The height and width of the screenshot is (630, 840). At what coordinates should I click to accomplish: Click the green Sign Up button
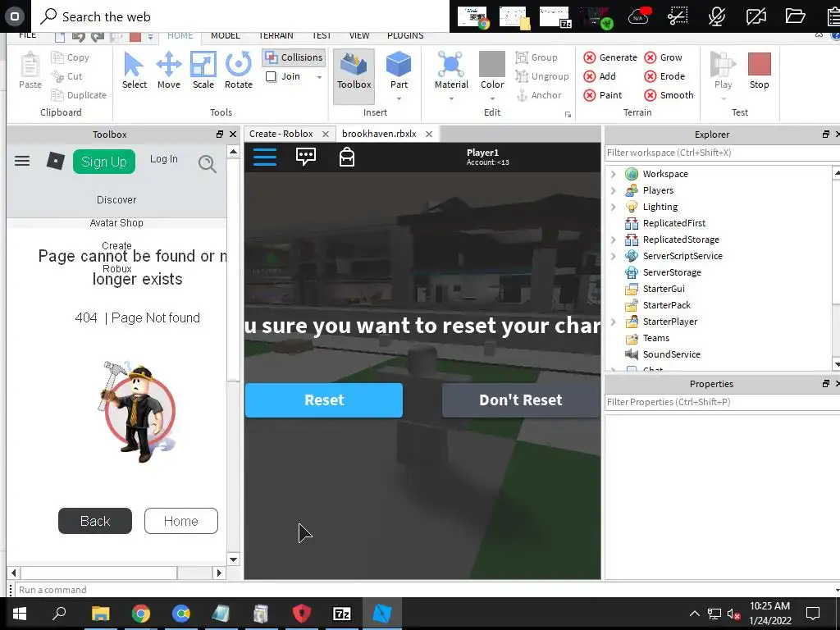(104, 162)
